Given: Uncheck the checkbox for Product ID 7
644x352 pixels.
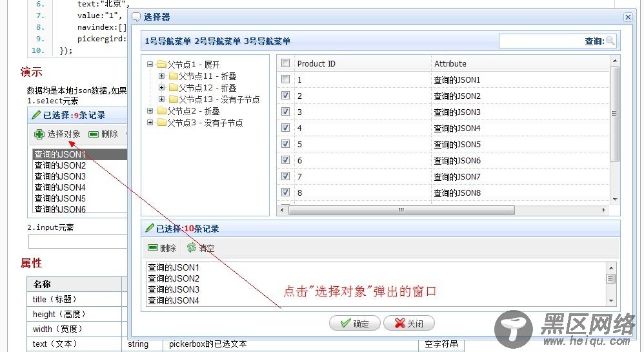Looking at the screenshot, I should tap(285, 176).
